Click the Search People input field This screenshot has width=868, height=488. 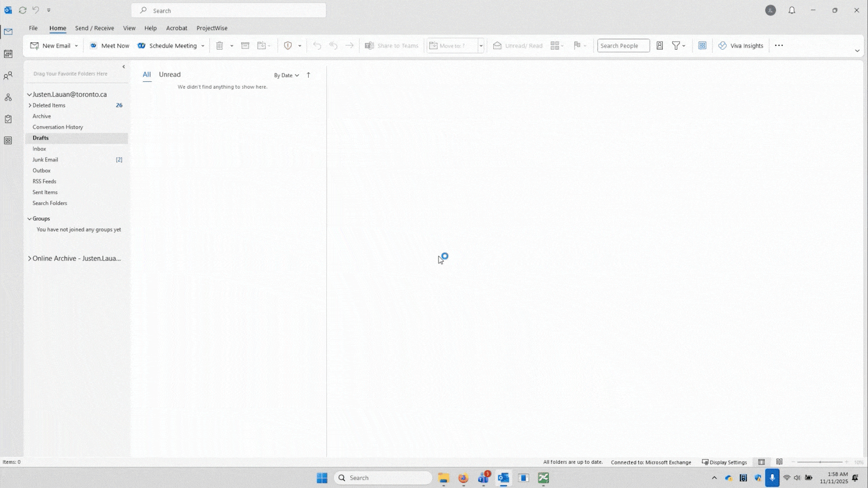click(623, 46)
